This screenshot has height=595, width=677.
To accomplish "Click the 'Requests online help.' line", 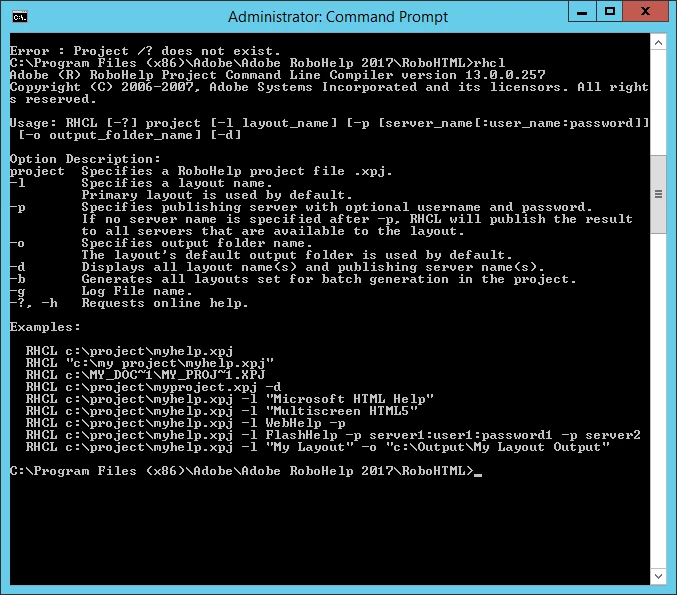I will coord(165,303).
